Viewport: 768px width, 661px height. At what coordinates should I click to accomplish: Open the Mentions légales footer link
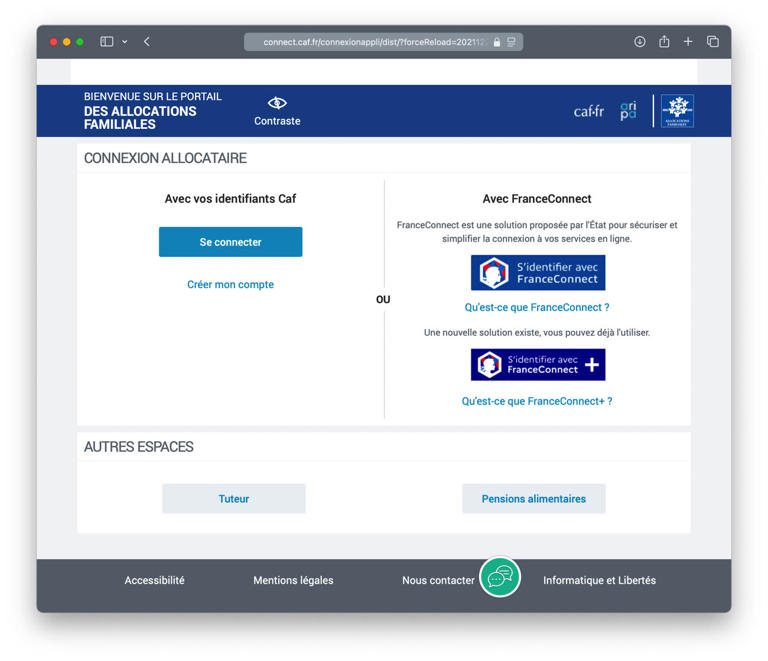pos(293,580)
